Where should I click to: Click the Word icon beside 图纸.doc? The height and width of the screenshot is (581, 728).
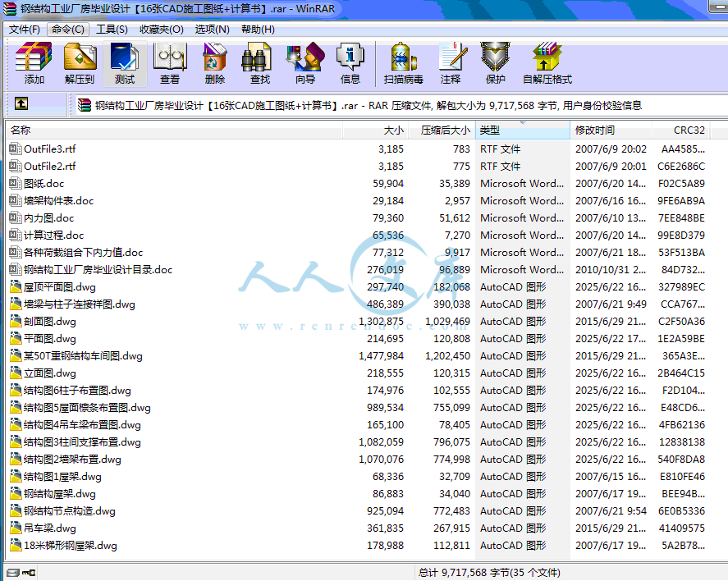coord(16,183)
